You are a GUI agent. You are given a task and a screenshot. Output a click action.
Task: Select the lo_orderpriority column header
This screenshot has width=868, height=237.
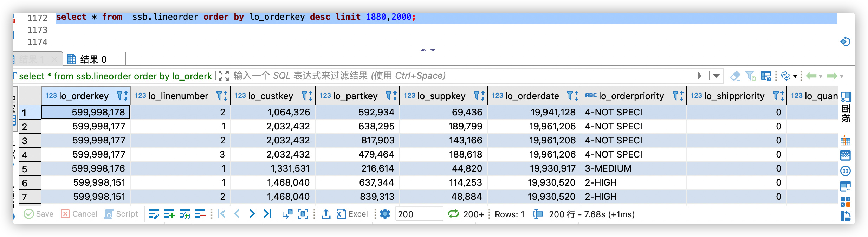point(631,96)
